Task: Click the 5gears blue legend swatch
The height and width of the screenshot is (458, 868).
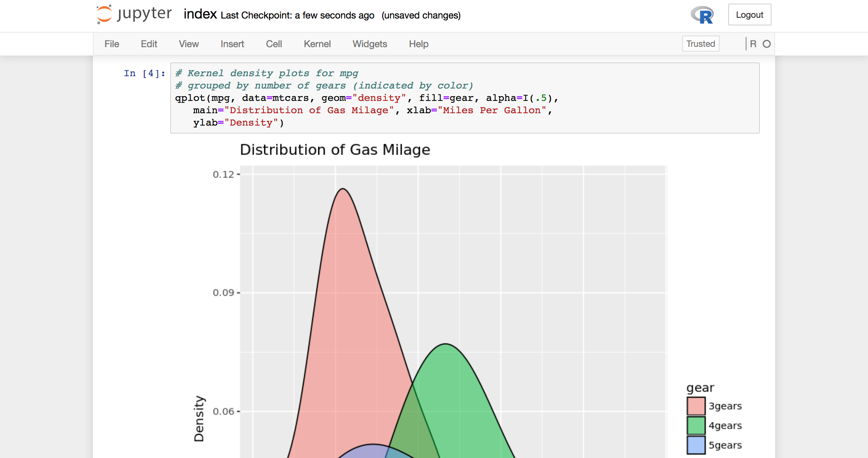Action: click(x=696, y=445)
